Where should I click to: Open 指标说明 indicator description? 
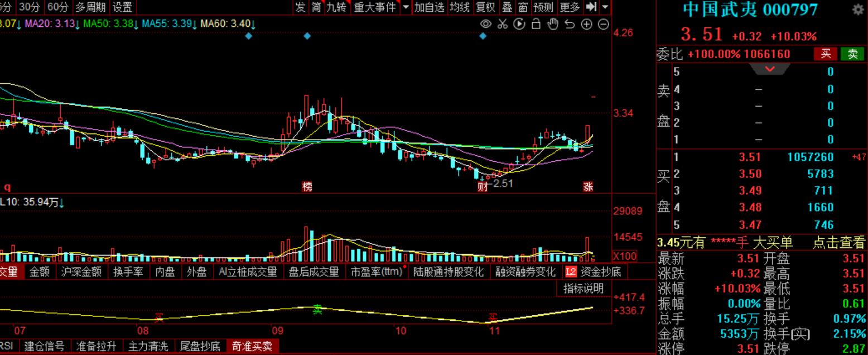(583, 289)
